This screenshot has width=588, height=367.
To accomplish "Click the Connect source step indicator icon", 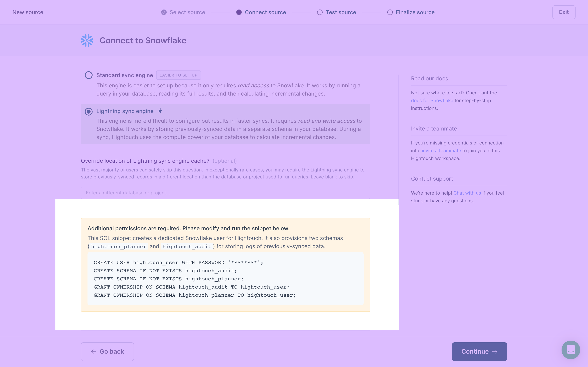I will tap(238, 12).
